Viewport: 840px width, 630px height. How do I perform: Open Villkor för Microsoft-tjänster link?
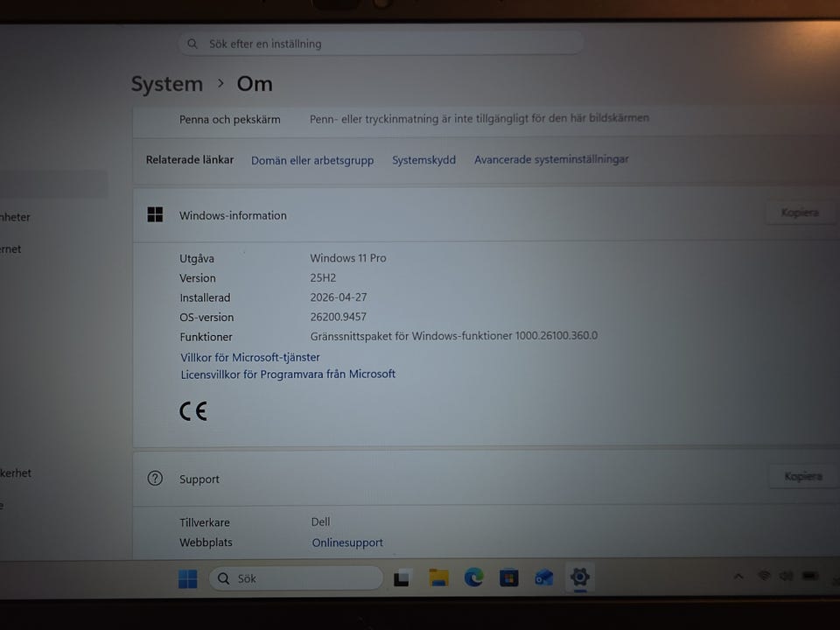(x=249, y=357)
